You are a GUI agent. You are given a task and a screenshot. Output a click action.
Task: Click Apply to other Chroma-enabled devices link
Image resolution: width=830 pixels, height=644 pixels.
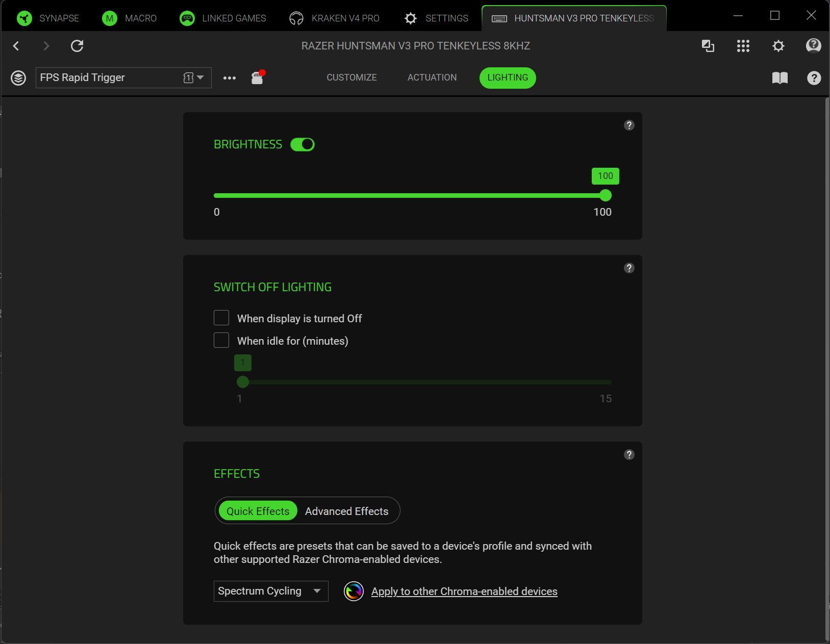click(x=464, y=591)
